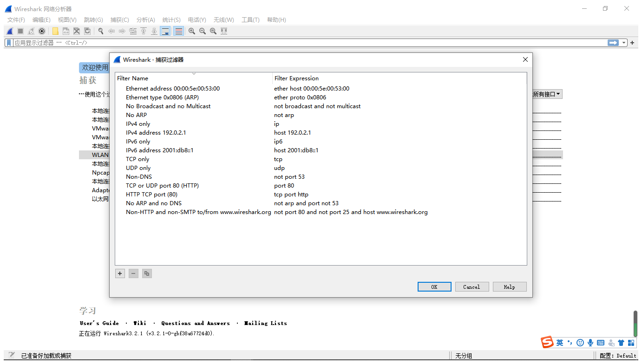Click the "host 192.0.2.1" expression cell

click(293, 133)
